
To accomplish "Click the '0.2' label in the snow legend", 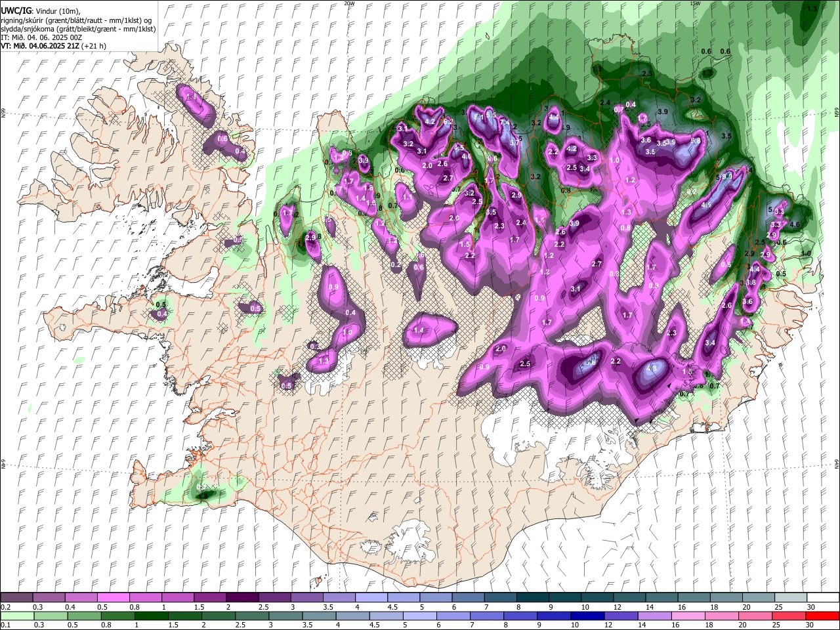I will point(5,607).
